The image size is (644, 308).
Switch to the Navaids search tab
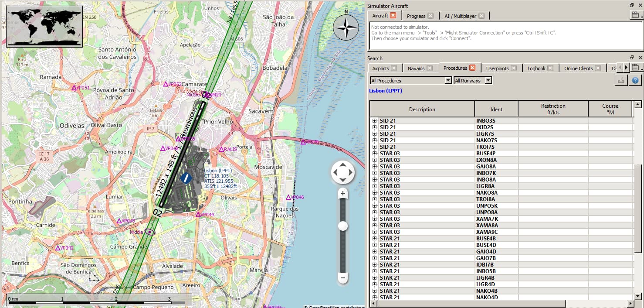(417, 68)
